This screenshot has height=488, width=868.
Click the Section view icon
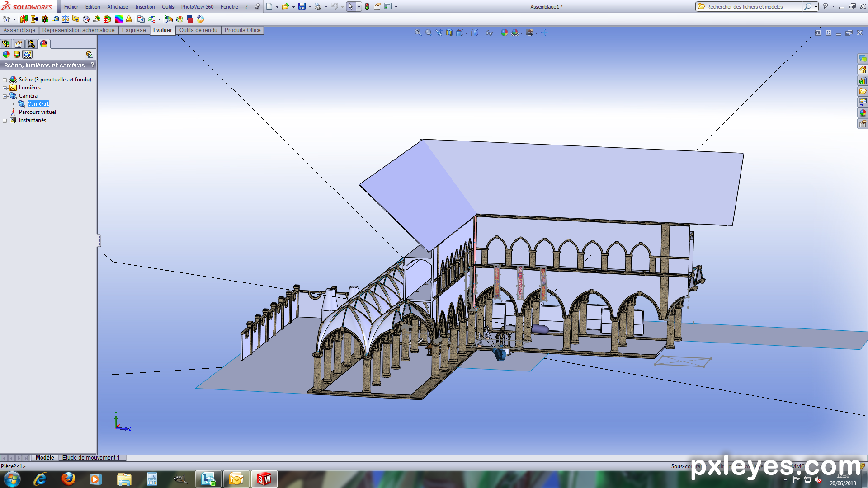pos(449,33)
